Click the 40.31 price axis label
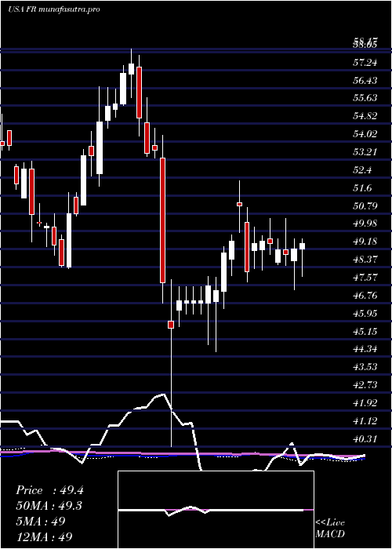The image size is (392, 549). tap(365, 438)
